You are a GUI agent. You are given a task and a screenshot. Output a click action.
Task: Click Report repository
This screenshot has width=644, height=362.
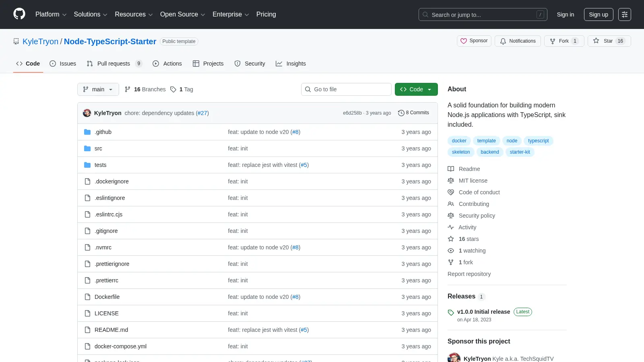[x=469, y=274]
